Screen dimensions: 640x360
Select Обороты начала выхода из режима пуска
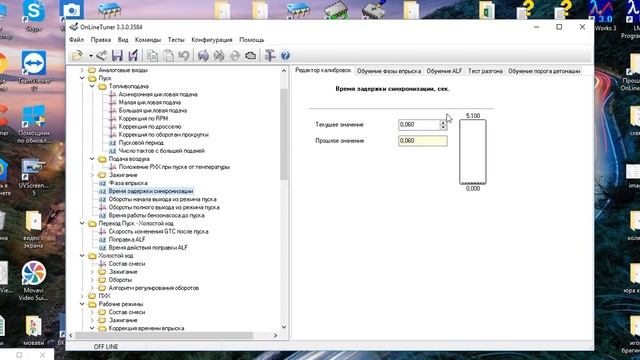[162, 199]
